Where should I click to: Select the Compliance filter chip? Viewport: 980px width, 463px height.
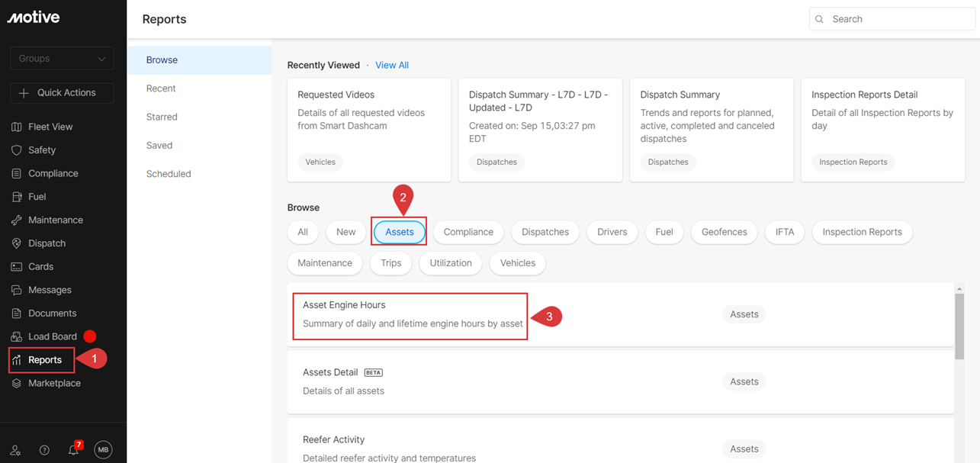coord(468,232)
